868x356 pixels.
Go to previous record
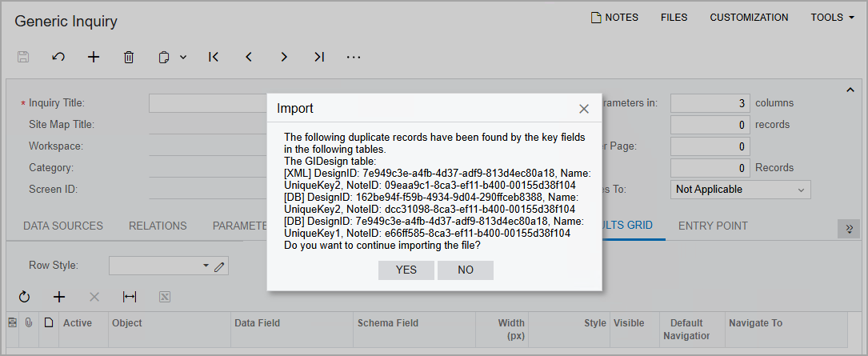(x=249, y=57)
